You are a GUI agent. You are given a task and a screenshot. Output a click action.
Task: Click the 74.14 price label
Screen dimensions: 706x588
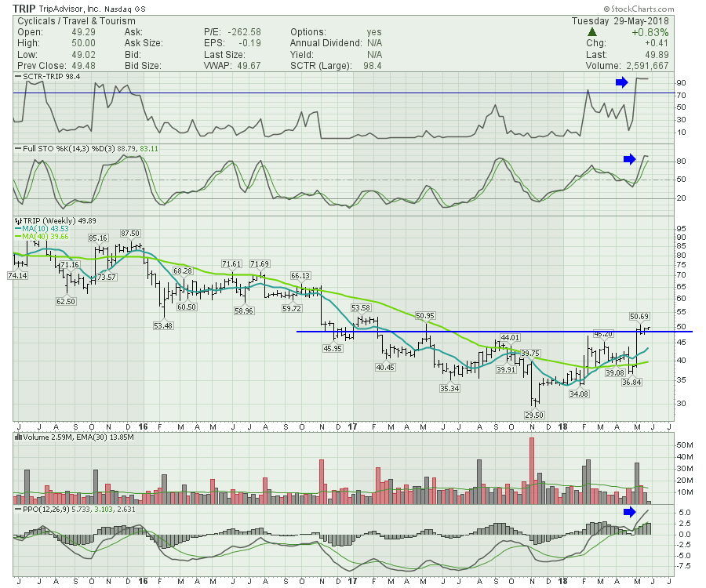point(17,276)
